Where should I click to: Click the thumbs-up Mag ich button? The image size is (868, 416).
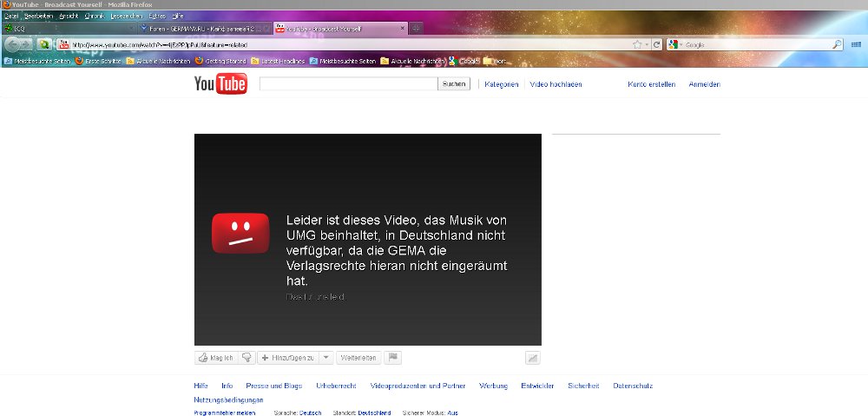click(216, 358)
